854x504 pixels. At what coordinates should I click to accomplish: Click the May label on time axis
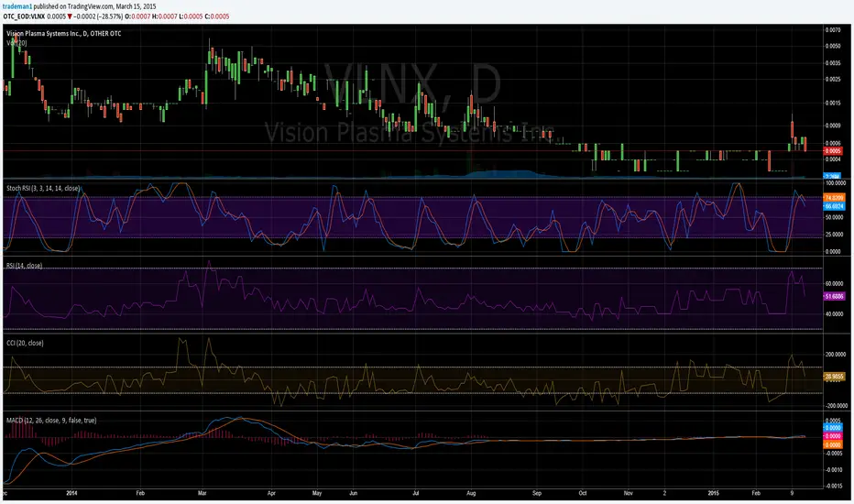317,493
